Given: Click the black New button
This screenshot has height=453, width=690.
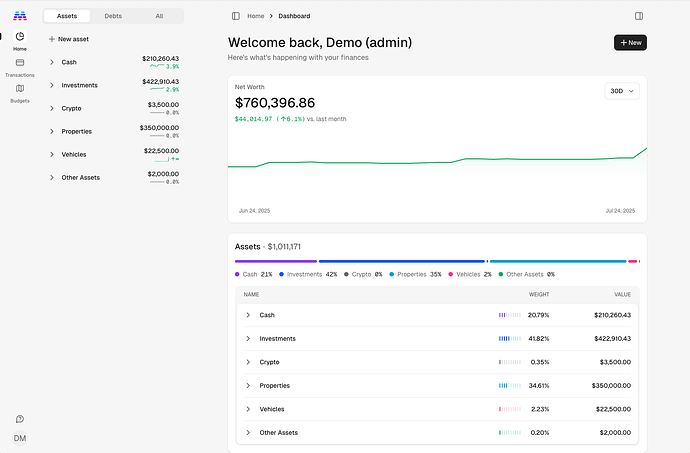Looking at the screenshot, I should (630, 43).
